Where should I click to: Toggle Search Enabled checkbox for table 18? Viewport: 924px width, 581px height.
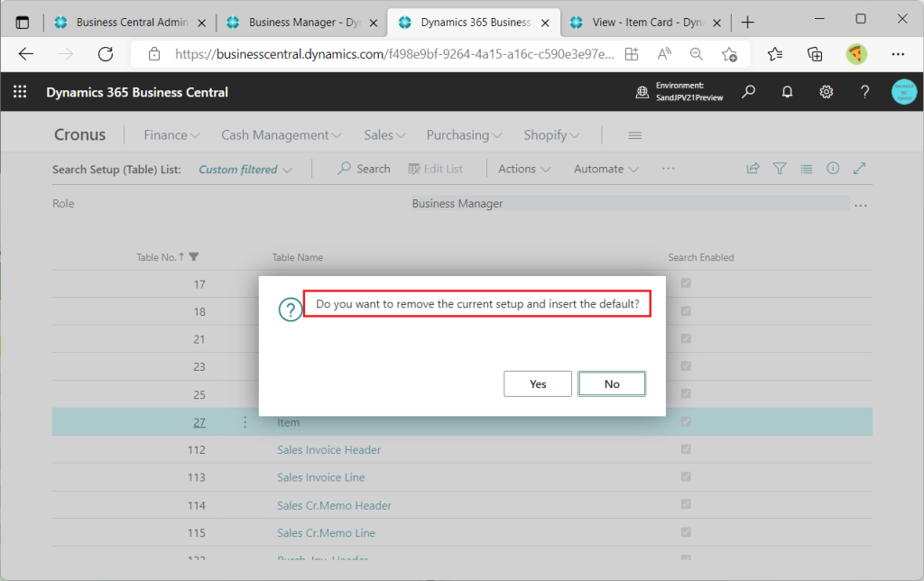686,311
